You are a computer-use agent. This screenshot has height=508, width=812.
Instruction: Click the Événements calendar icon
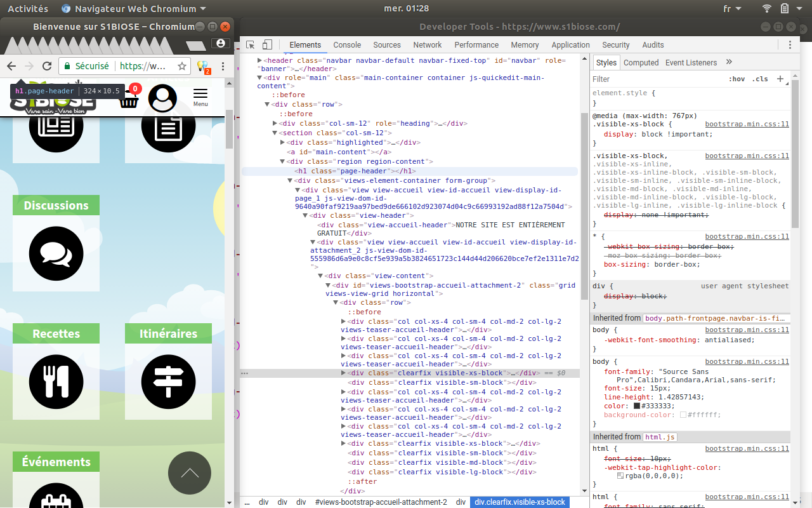56,495
